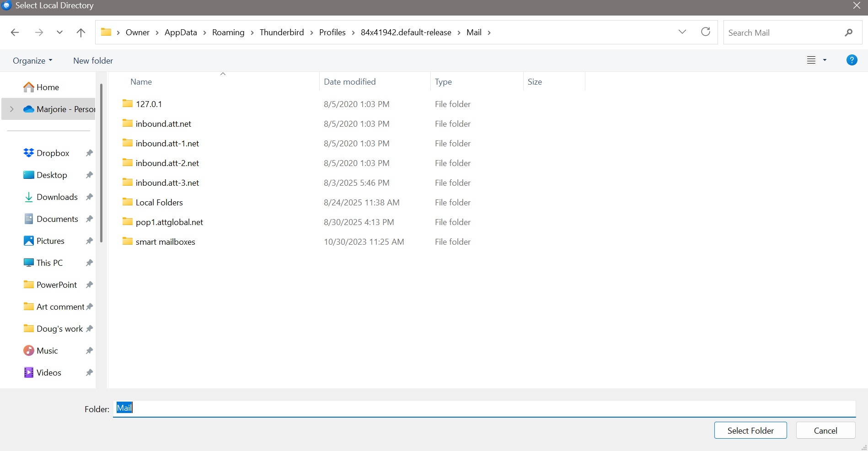This screenshot has height=451, width=868.
Task: Sort by Date modified column
Action: (350, 82)
